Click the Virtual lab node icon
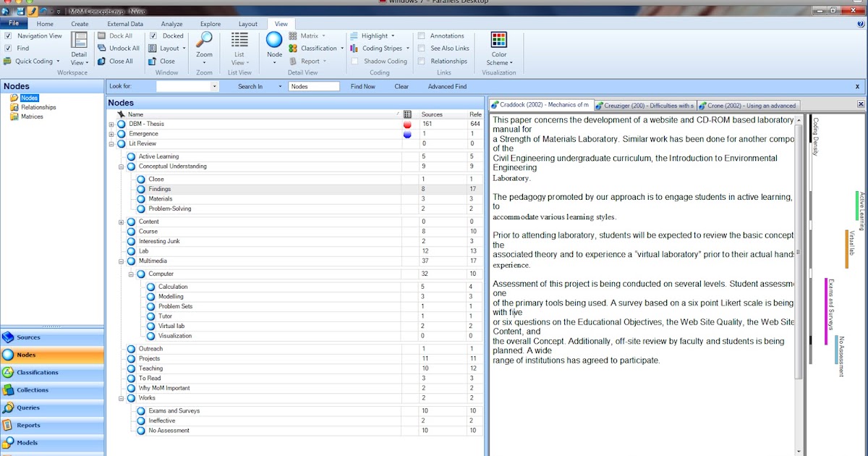 pyautogui.click(x=151, y=326)
